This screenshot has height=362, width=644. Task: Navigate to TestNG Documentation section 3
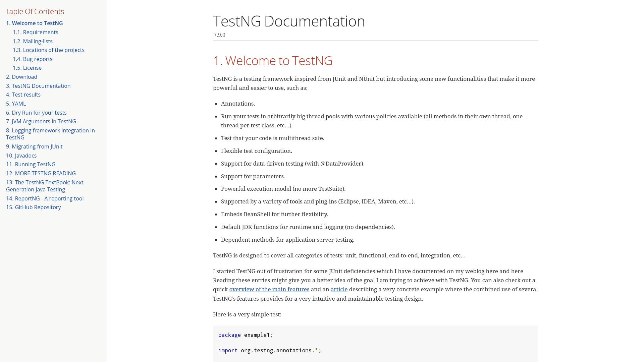pyautogui.click(x=38, y=86)
